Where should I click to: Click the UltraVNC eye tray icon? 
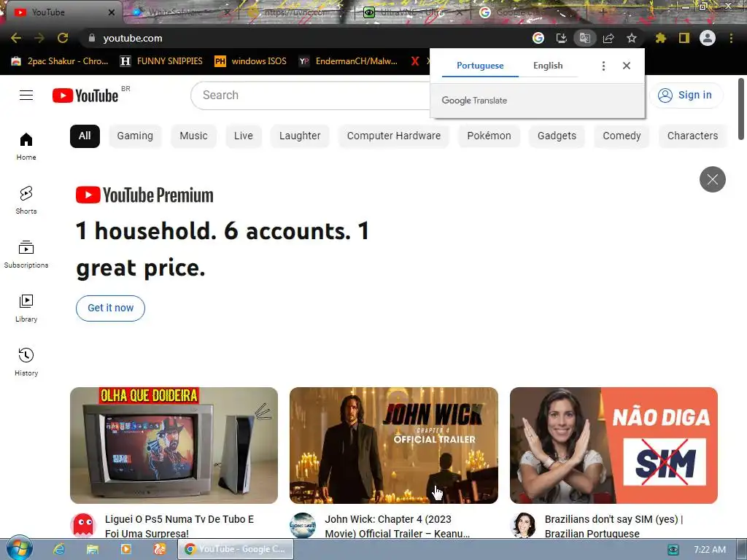(673, 550)
